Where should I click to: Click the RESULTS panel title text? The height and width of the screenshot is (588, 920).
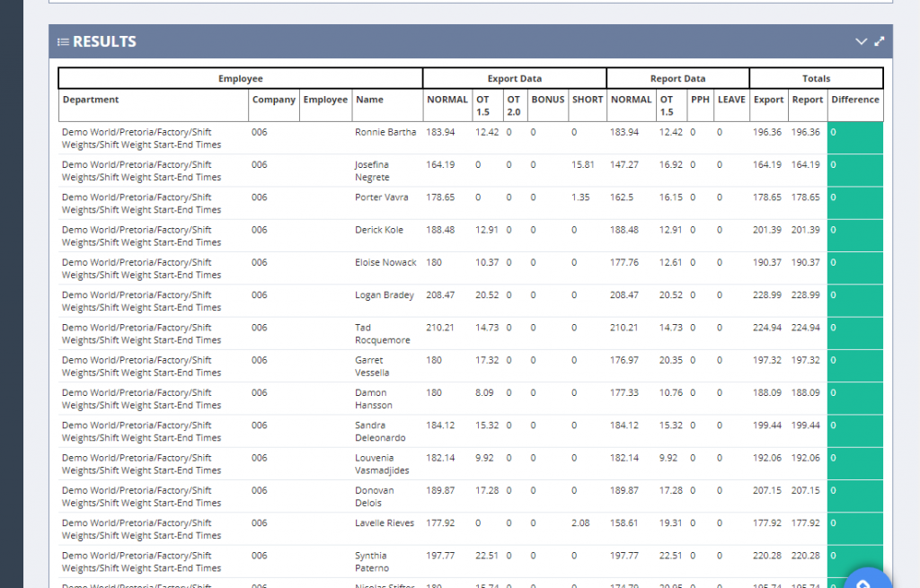(104, 42)
